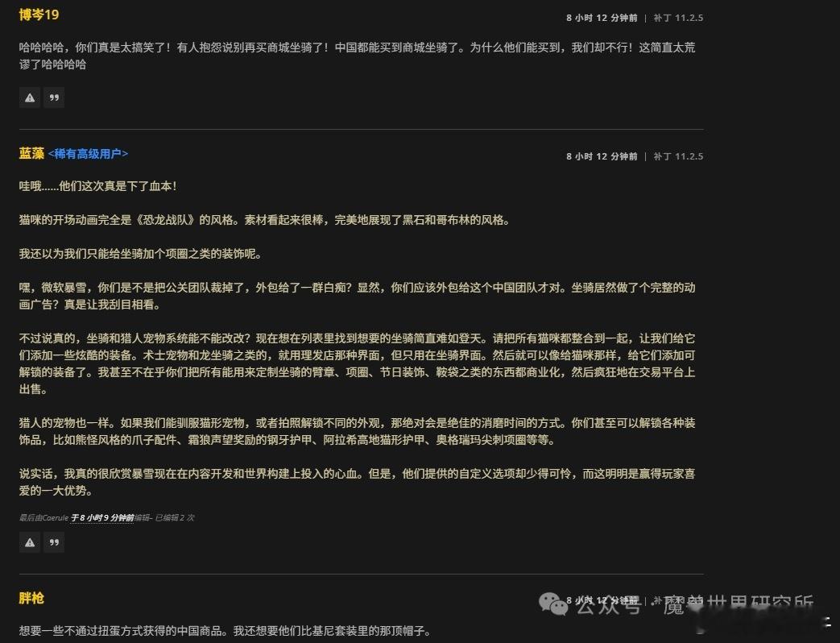
Task: Click 博岑19's comment starting 哈哈哈哈，你们真是太搞笑了
Action: click(x=358, y=56)
